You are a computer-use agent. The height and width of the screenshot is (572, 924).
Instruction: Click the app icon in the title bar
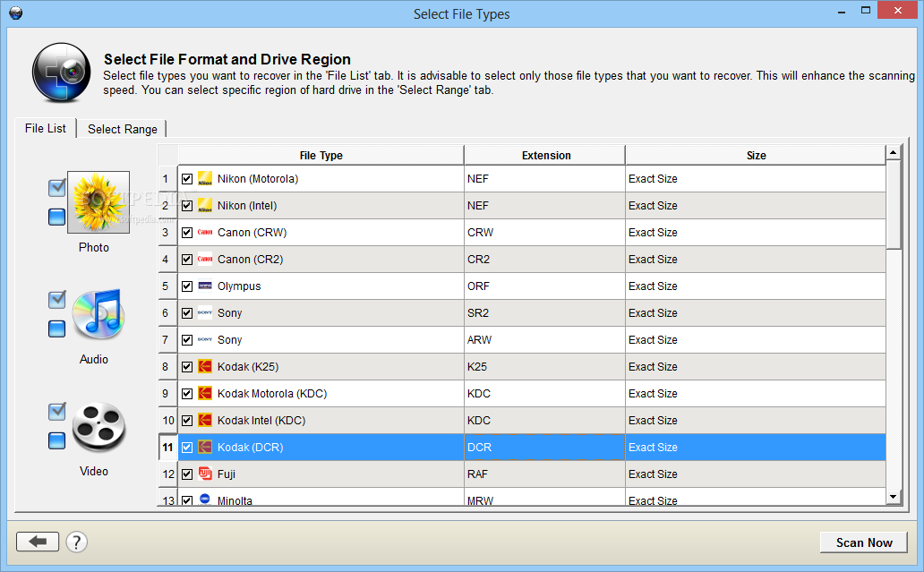coord(16,13)
